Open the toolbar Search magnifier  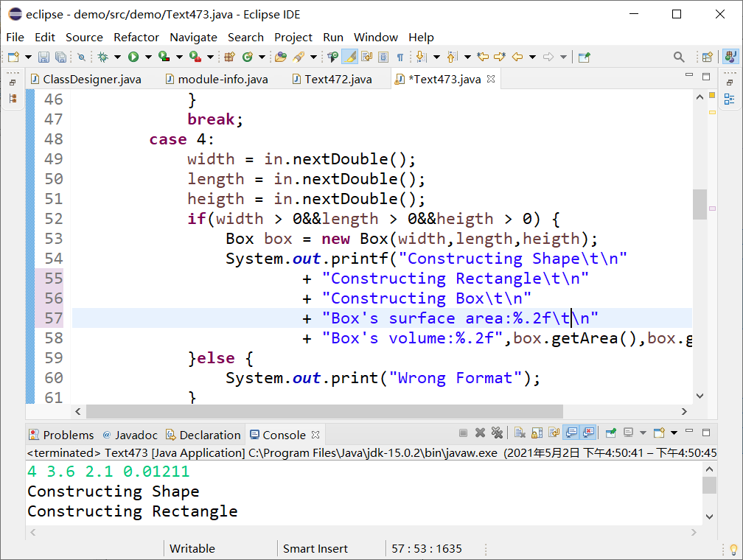pyautogui.click(x=679, y=57)
